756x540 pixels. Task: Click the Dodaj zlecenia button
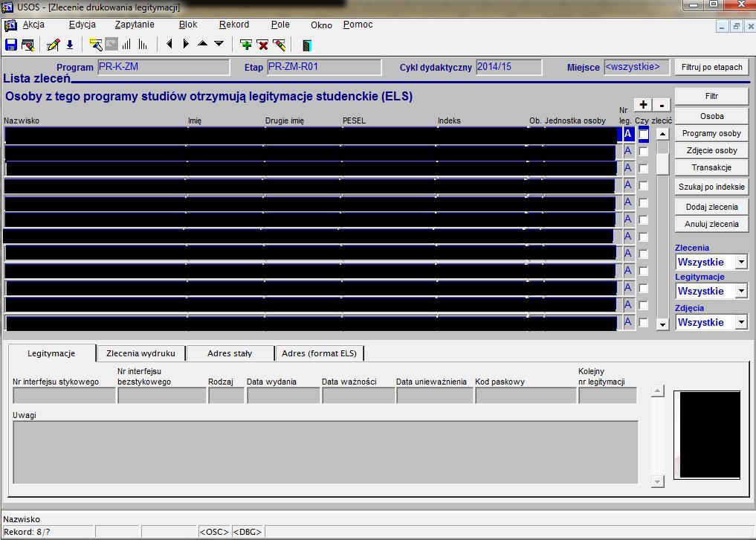[711, 207]
